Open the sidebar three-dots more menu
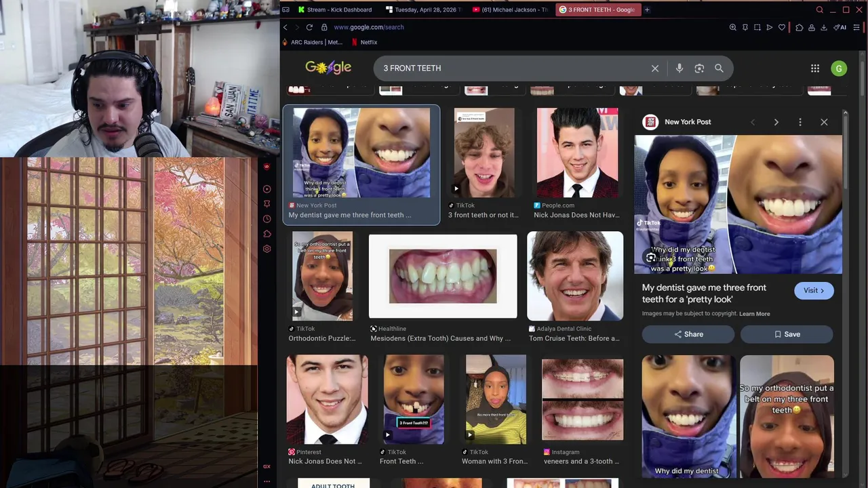 pyautogui.click(x=267, y=481)
